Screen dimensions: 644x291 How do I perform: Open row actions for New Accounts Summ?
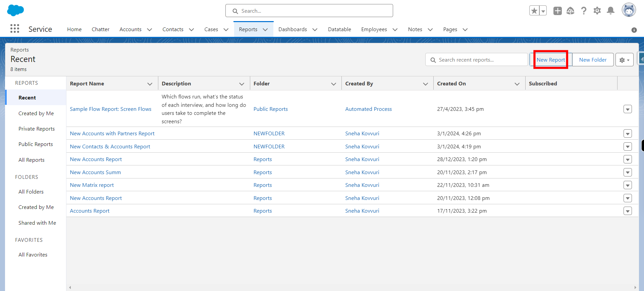point(628,172)
